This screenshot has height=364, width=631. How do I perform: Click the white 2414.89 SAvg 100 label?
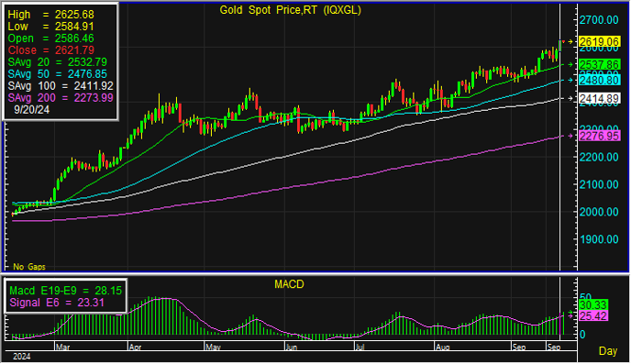pos(599,98)
